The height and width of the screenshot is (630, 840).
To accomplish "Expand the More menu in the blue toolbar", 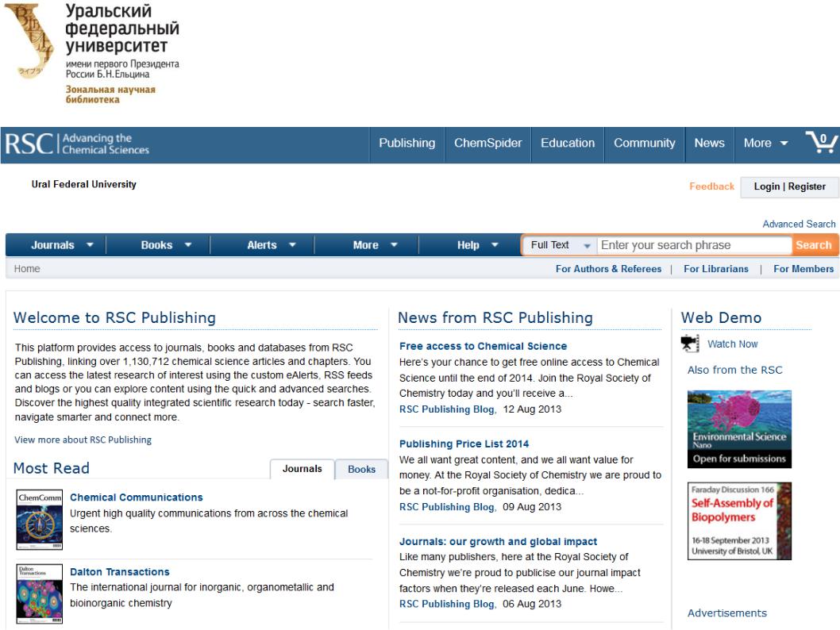I will pos(375,245).
